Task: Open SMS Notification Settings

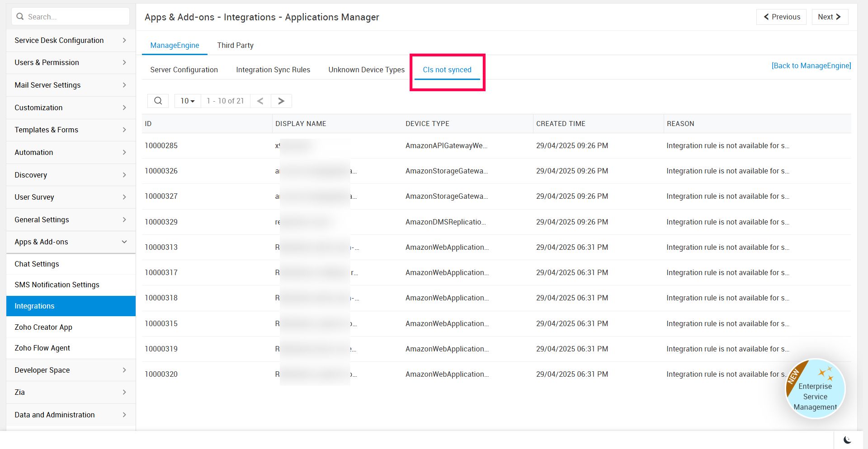Action: pos(71,285)
